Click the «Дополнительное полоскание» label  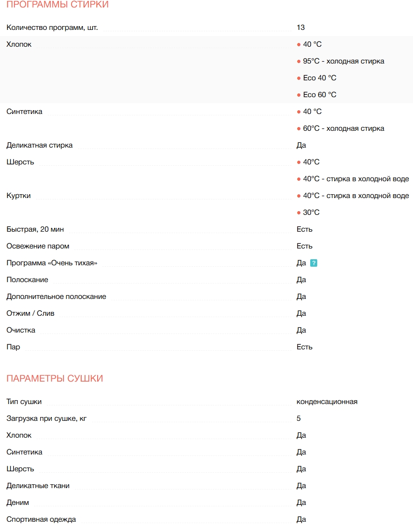point(56,297)
